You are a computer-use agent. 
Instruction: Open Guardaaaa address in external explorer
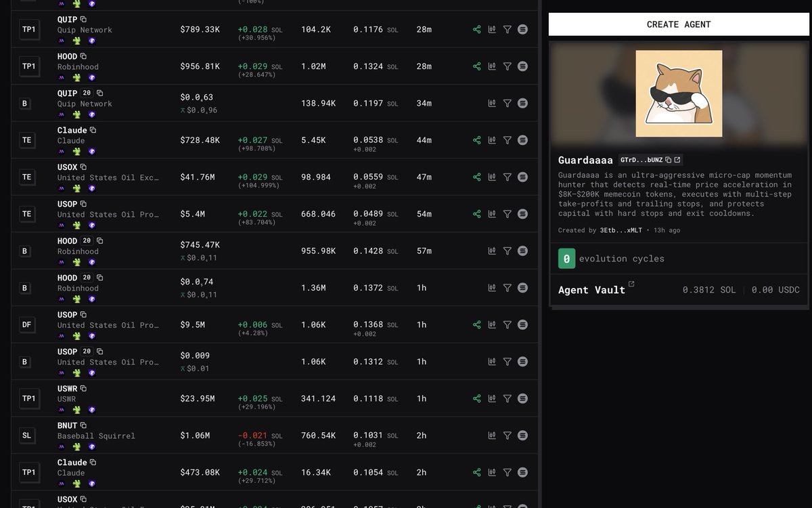[x=677, y=160]
